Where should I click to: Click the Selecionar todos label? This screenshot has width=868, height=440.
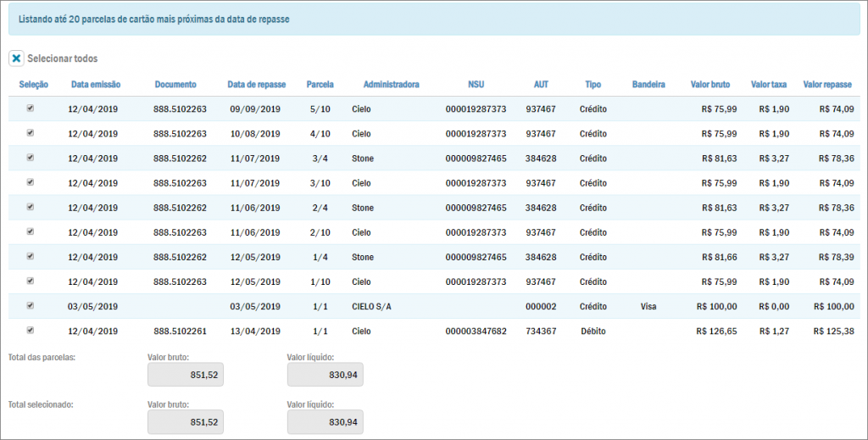(63, 58)
